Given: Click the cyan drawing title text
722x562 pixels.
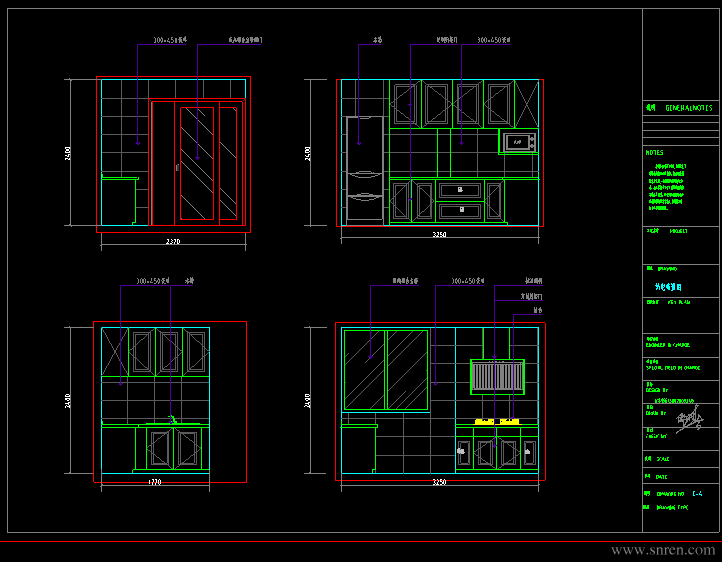Looking at the screenshot, I should click(669, 287).
